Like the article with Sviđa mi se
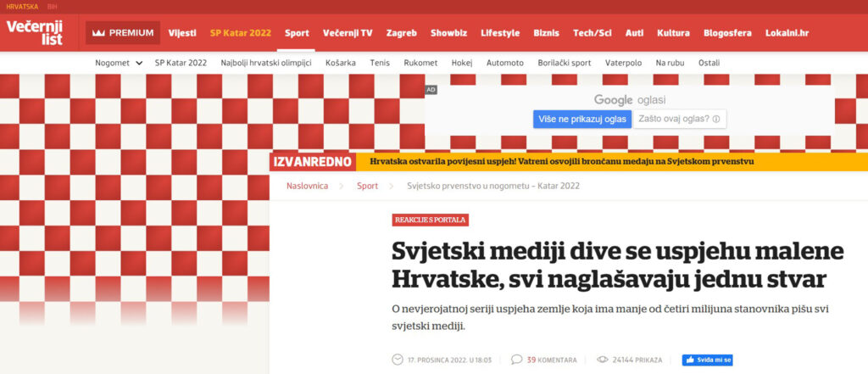The width and height of the screenshot is (868, 374). coord(708,360)
